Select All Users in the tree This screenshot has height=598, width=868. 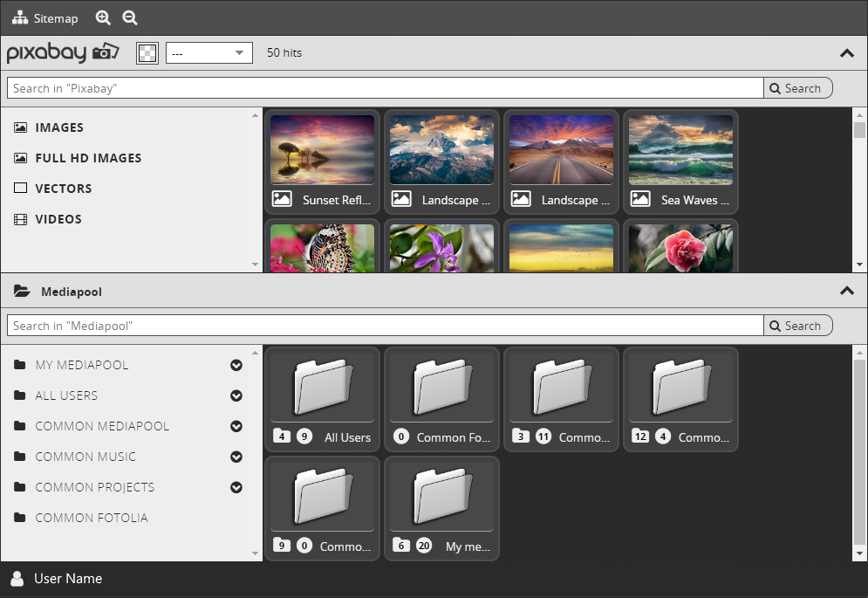(x=66, y=395)
